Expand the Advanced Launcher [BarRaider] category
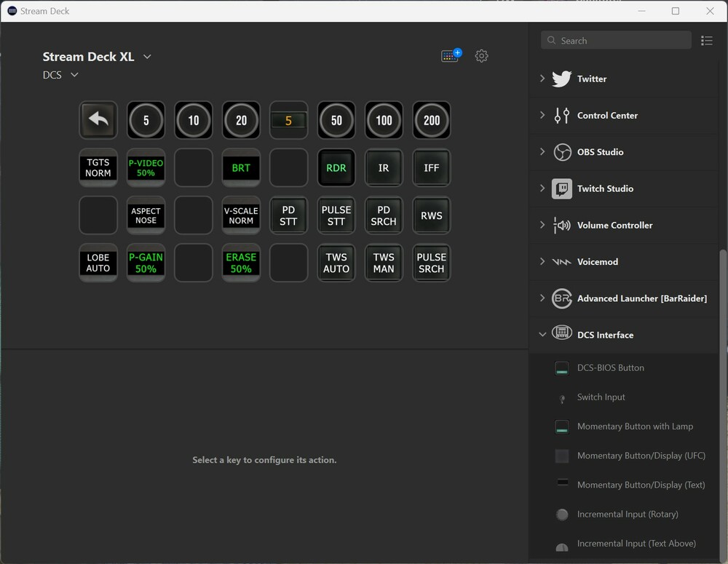728x564 pixels. pos(625,298)
